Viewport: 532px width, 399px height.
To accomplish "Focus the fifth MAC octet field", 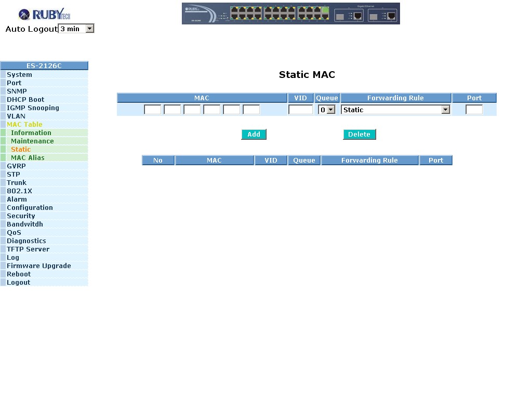I will coord(231,110).
